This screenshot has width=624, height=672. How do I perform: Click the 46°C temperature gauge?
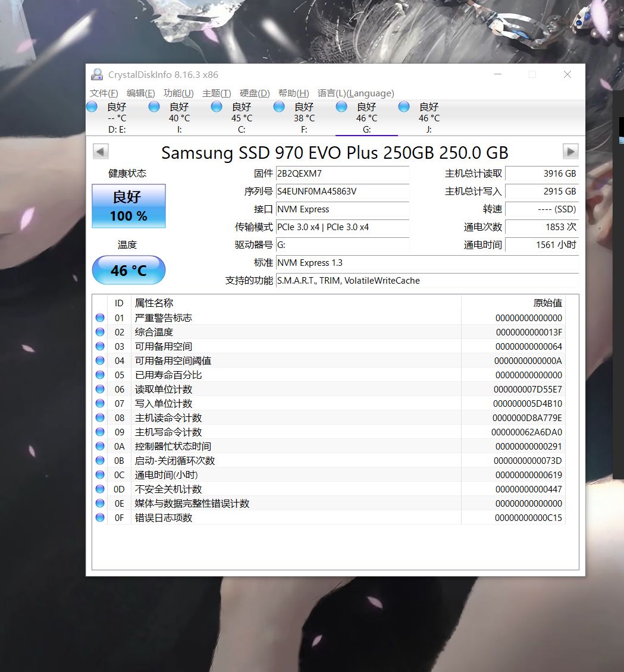point(128,270)
